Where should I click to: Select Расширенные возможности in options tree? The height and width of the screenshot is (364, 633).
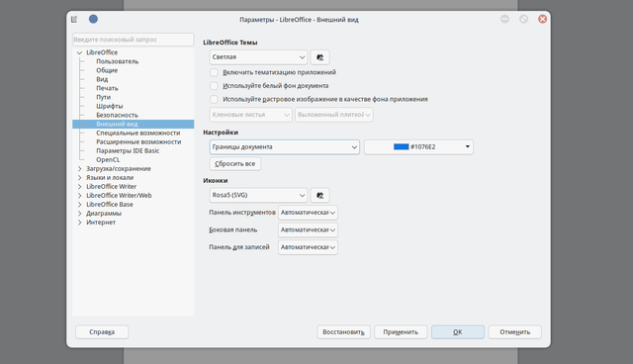coord(138,141)
